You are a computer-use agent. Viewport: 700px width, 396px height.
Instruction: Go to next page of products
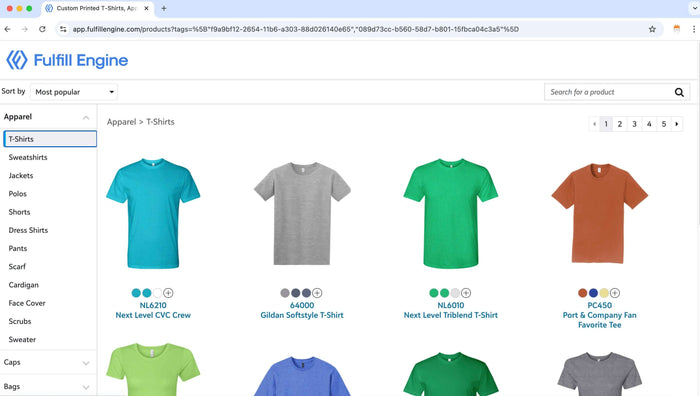point(677,124)
